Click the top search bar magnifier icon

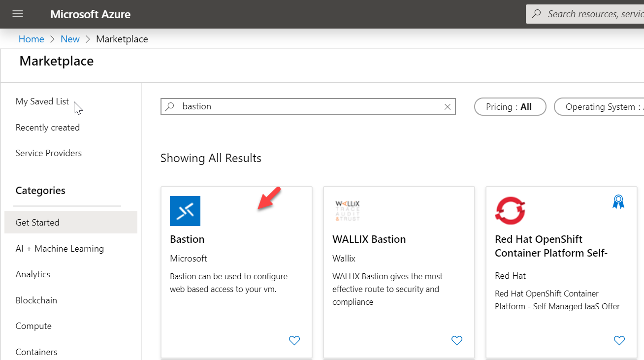click(537, 14)
